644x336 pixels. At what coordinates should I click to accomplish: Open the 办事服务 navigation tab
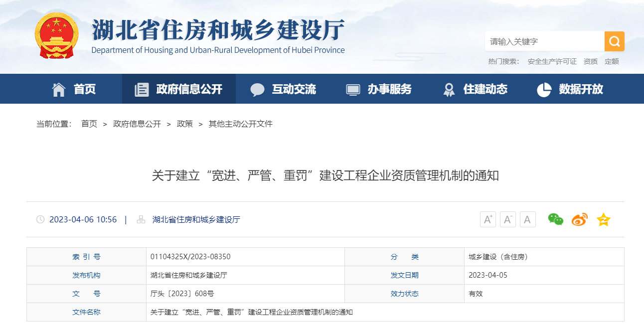[x=379, y=89]
